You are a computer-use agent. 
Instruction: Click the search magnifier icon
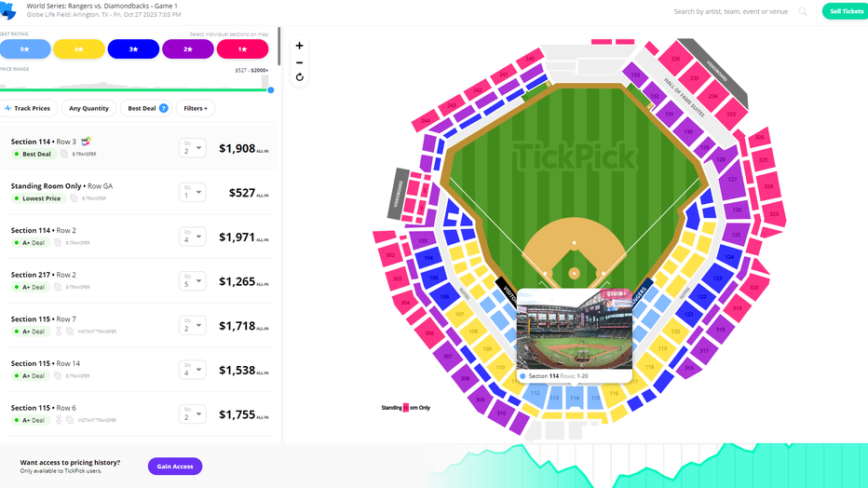click(x=803, y=11)
